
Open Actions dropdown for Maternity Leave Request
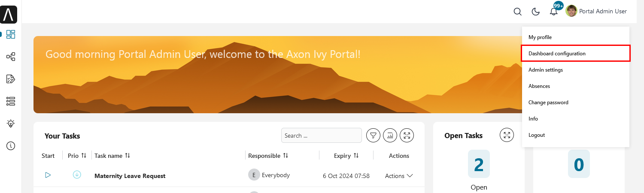click(x=399, y=176)
